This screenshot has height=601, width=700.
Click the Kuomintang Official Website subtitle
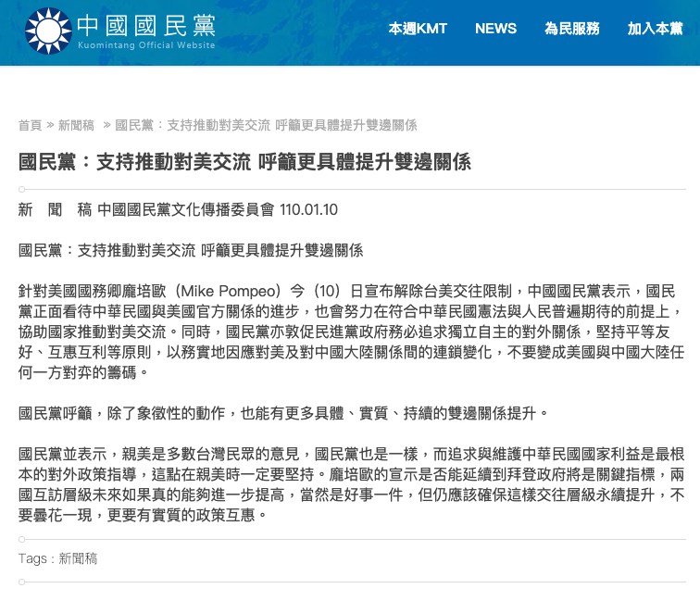(x=146, y=45)
